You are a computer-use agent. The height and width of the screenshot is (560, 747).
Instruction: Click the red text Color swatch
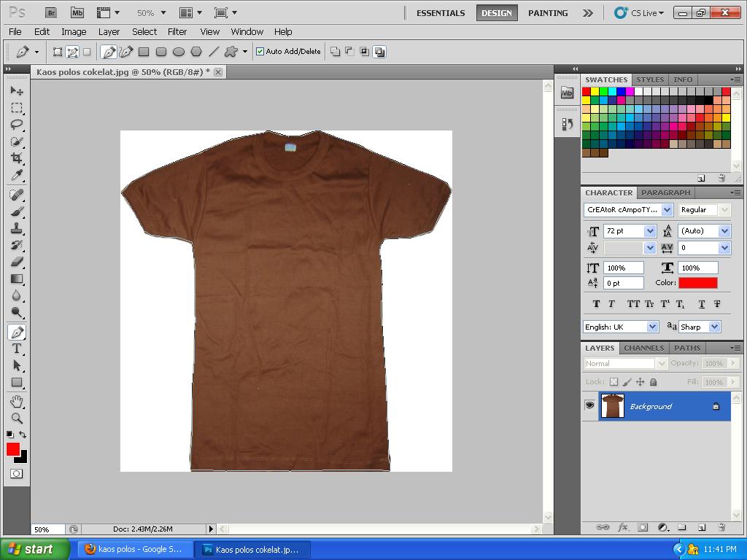[697, 282]
